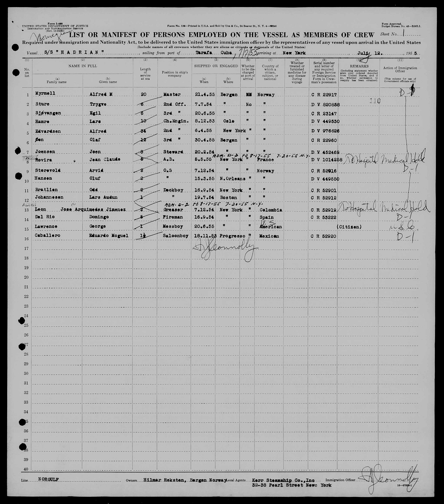Viewport: 444px width, 504px height.
Task: Click given name Trygve
Action: click(98, 104)
